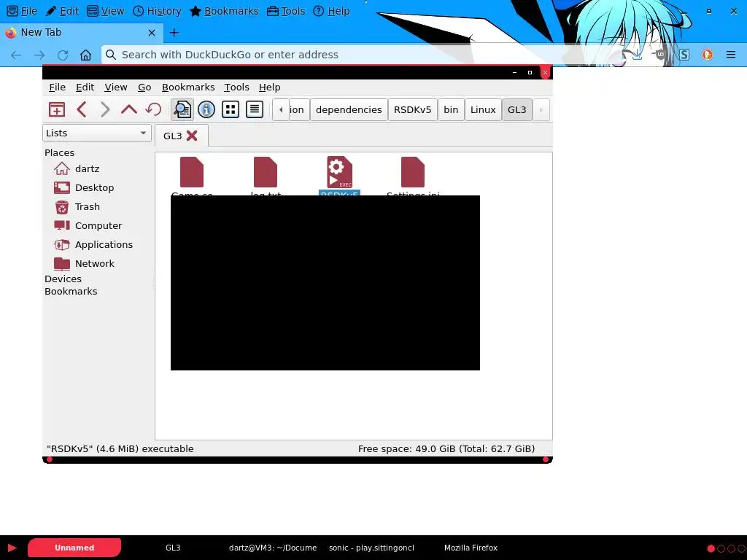The image size is (747, 560).
Task: Navigate to bin in the path bar
Action: point(451,110)
